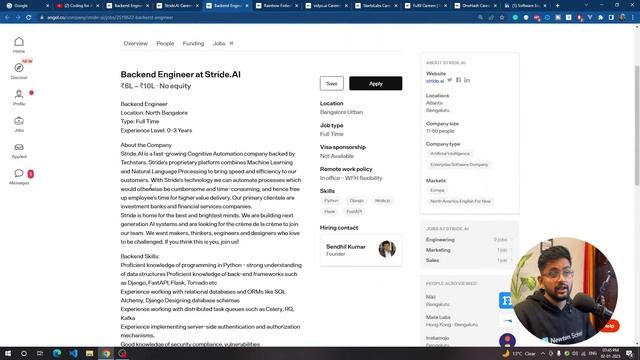Click the Artificial Intelligence company type tag
The width and height of the screenshot is (640, 360).
(450, 153)
